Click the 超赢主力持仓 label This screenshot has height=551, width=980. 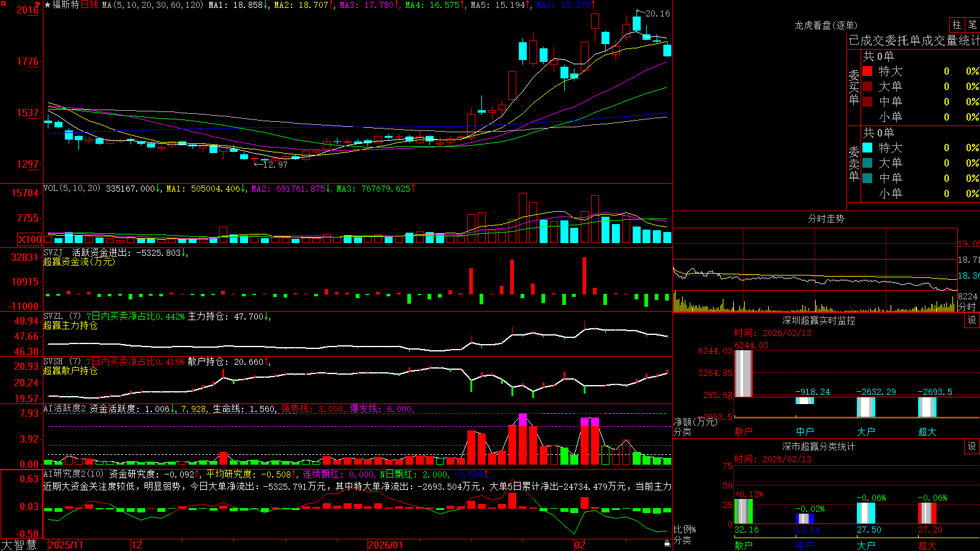70,325
